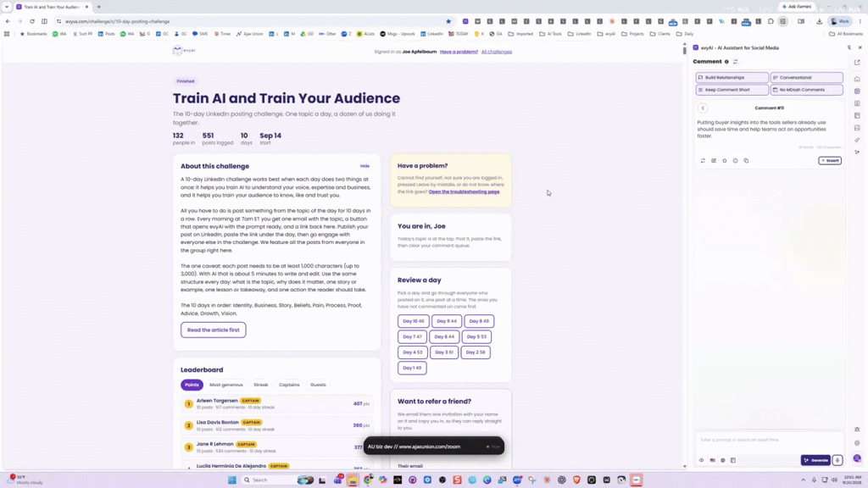The height and width of the screenshot is (488, 868).
Task: Open the Imported bookmarks folder
Action: point(521,34)
